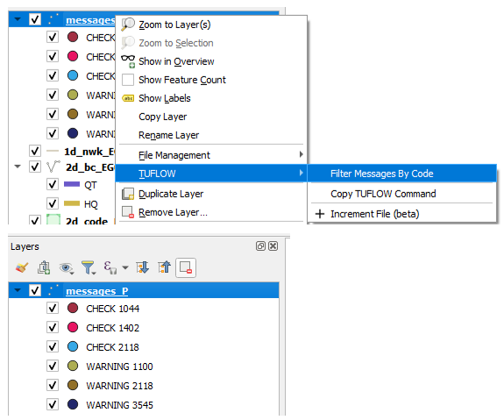Click Remove Layer/Group toolbar icon
The image size is (504, 420).
pyautogui.click(x=186, y=267)
